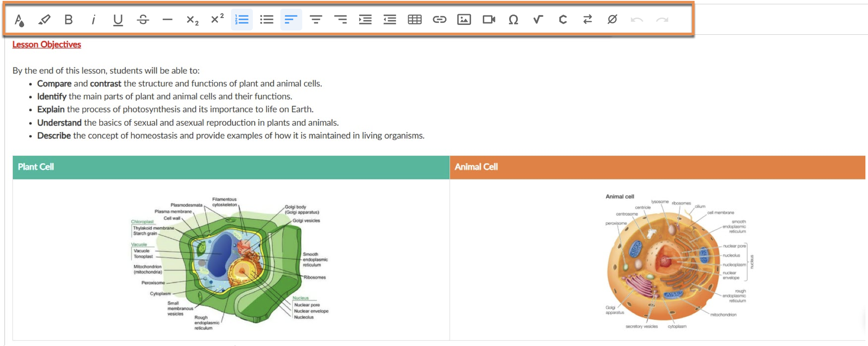Insert a video

(489, 20)
